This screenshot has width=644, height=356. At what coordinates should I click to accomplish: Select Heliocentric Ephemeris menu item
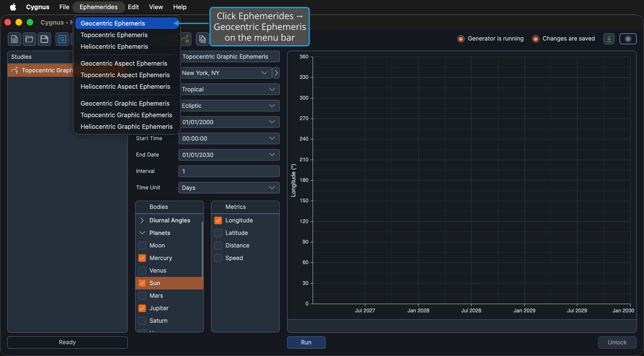click(126, 46)
